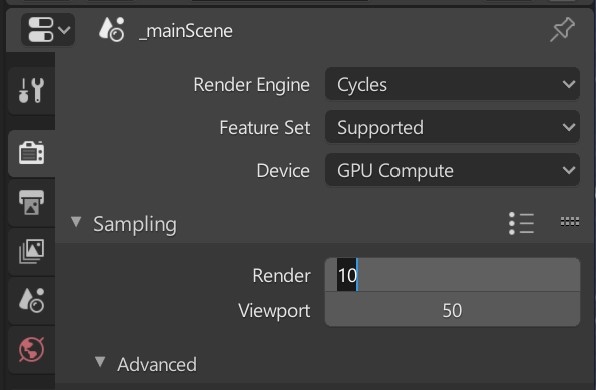Screen dimensions: 596x390
Task: Open the editor type selector icon
Action: [x=48, y=30]
